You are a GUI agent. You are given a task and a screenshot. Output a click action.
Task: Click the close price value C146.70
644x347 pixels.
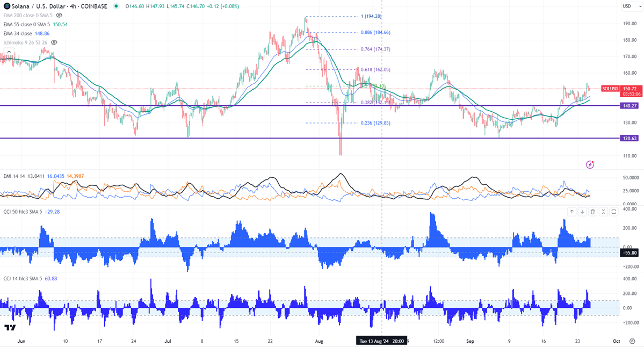click(x=196, y=6)
